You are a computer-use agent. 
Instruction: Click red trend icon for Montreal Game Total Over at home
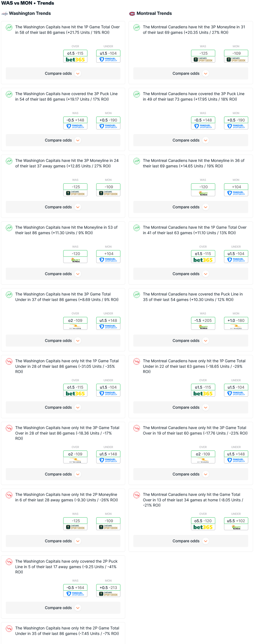137,495
